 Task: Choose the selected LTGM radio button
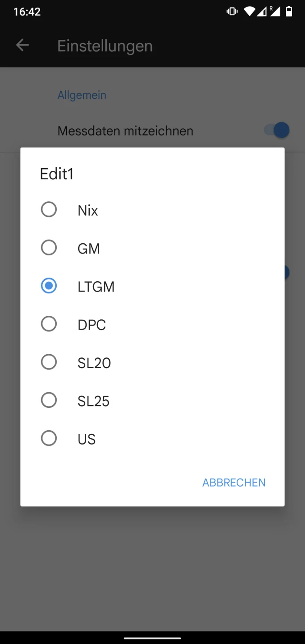[x=49, y=286]
